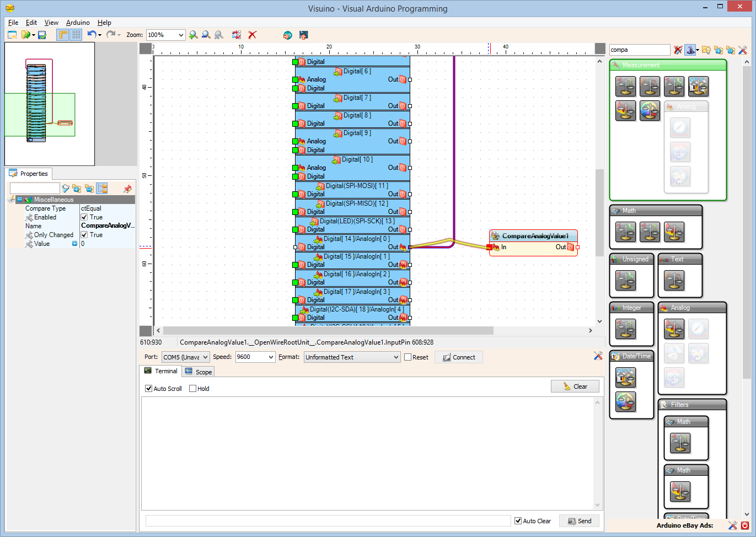
Task: Disable the Enabled property of CompareAnalogValue1
Action: (x=83, y=217)
